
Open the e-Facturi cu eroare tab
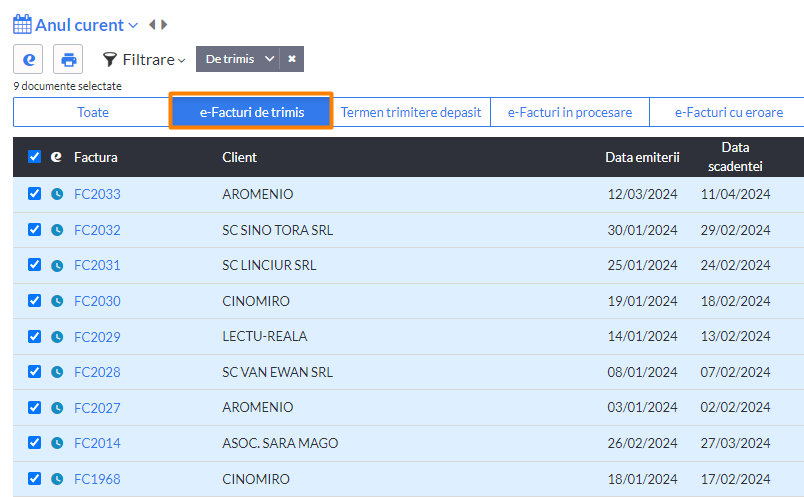click(729, 112)
